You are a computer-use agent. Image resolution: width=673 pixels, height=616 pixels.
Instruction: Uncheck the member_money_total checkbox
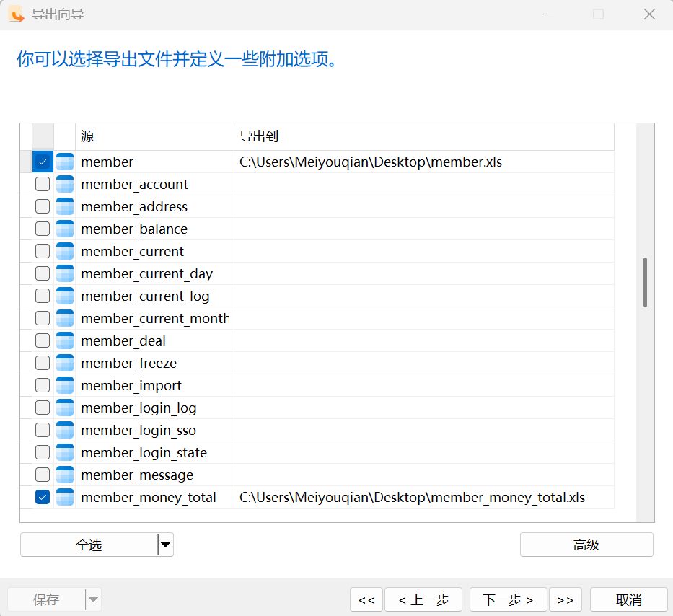click(x=43, y=498)
